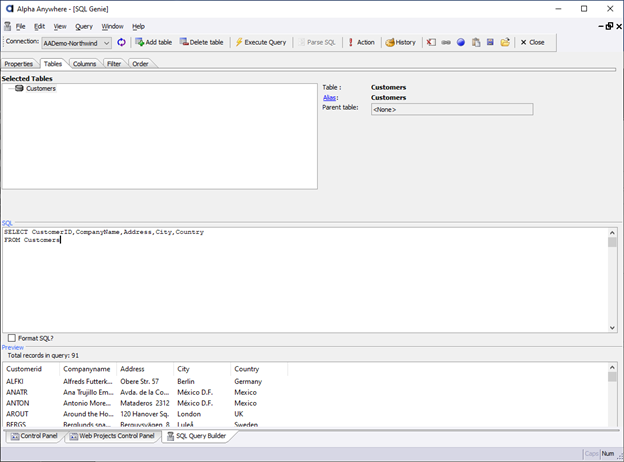Click inside the SQL editor text area
The image size is (624, 462).
(305, 280)
